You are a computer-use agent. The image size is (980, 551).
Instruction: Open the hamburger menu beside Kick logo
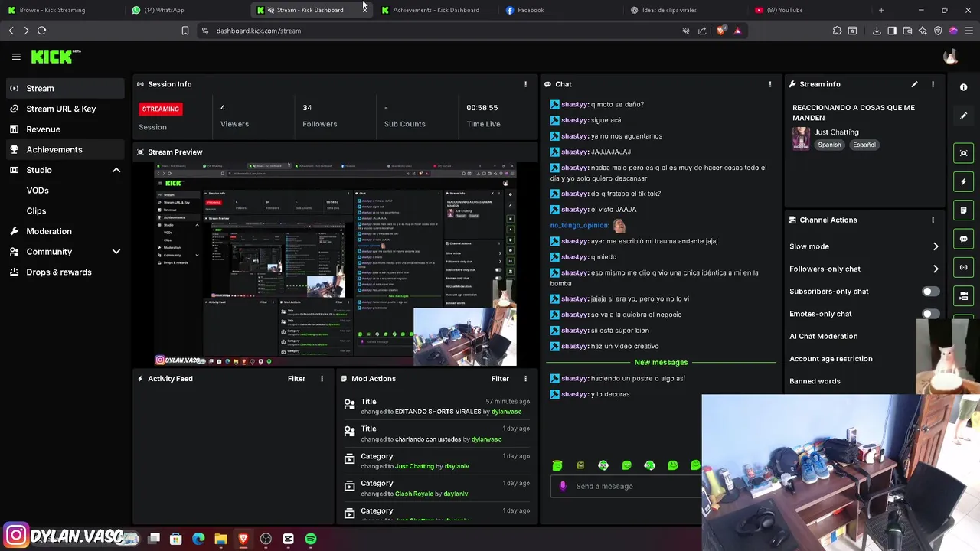[x=16, y=57]
